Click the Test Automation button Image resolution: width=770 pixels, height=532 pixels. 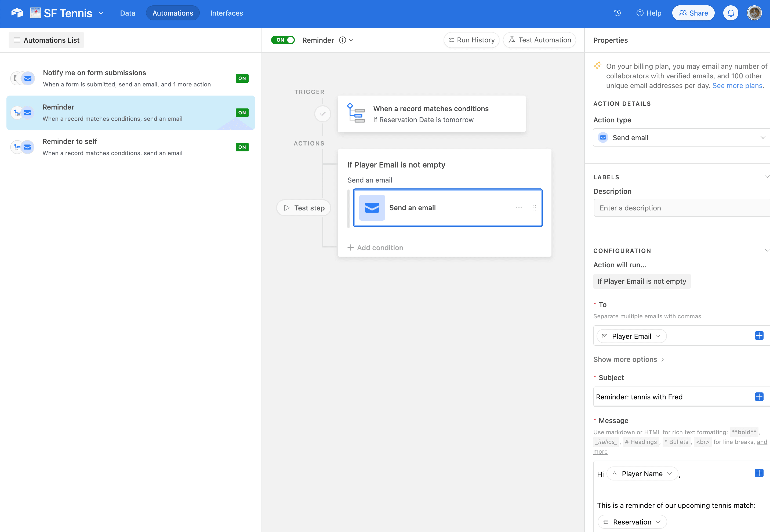[539, 40]
